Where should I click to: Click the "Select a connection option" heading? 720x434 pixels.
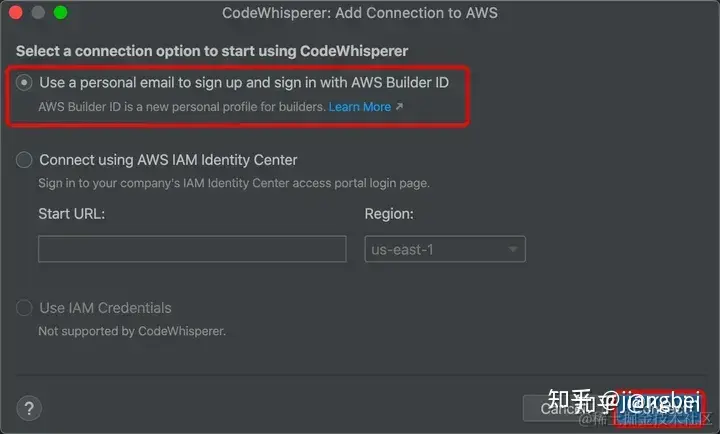coord(212,50)
